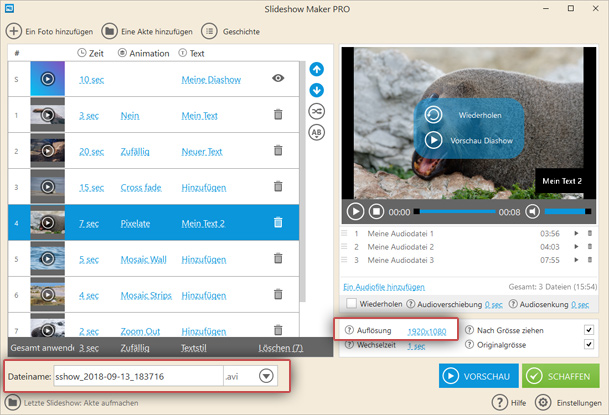
Task: Delete the Cross fade slide row
Action: point(278,186)
